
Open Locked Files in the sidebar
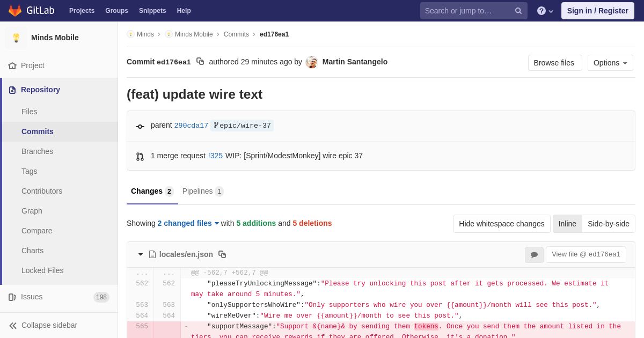tap(60, 270)
